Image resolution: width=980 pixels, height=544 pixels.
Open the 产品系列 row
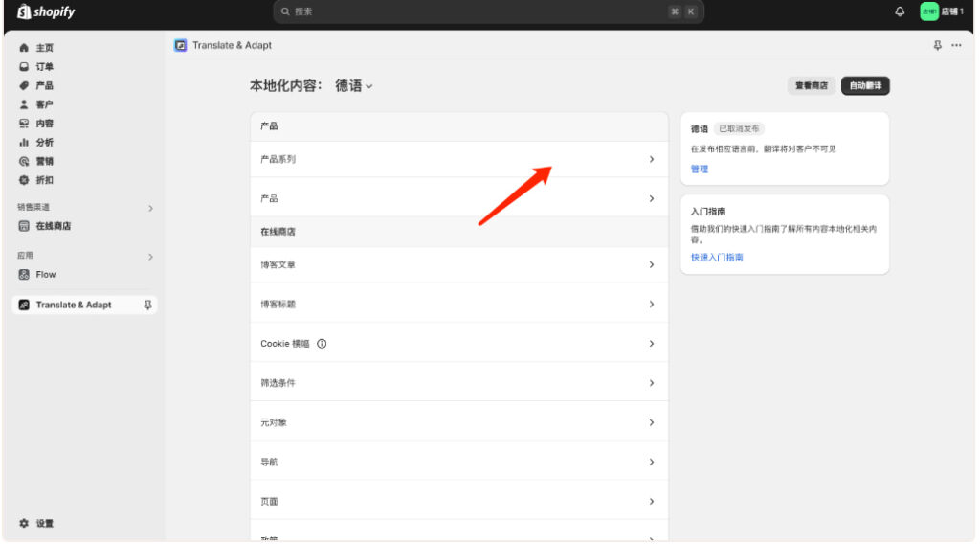458,159
